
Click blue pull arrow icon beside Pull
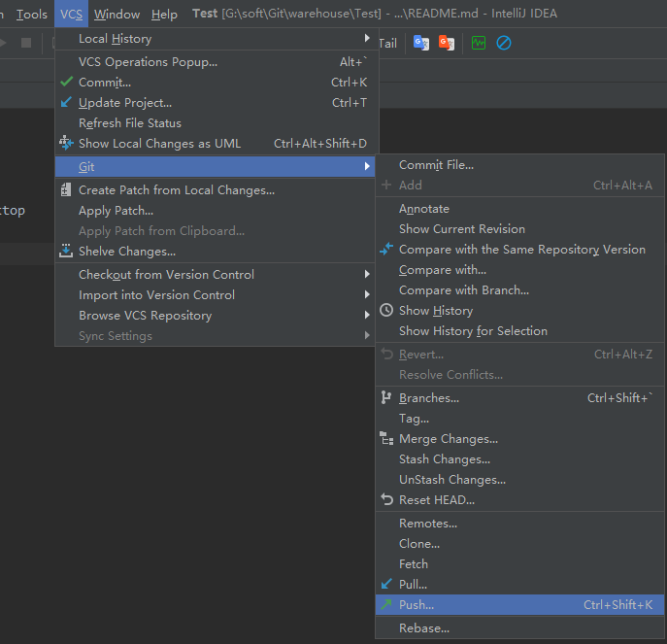coord(386,584)
